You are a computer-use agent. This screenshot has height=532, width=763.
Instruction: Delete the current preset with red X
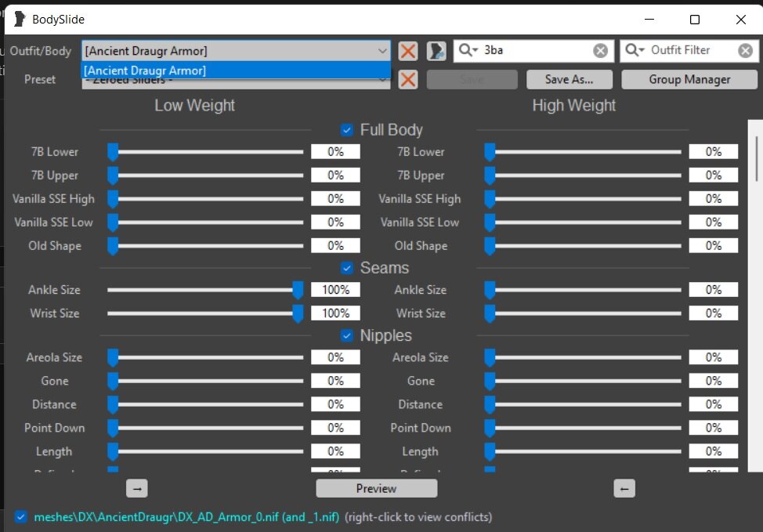coord(408,79)
